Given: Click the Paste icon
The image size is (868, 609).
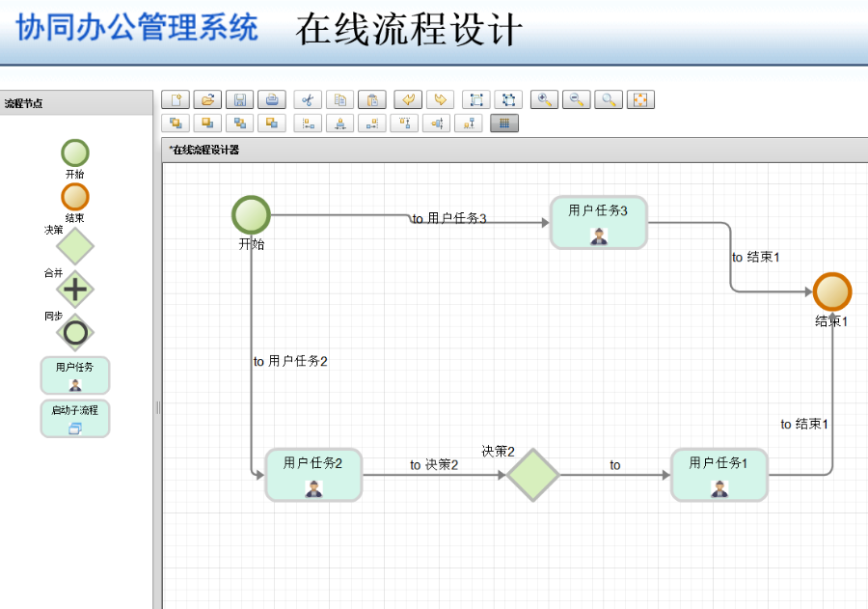Looking at the screenshot, I should pos(372,99).
